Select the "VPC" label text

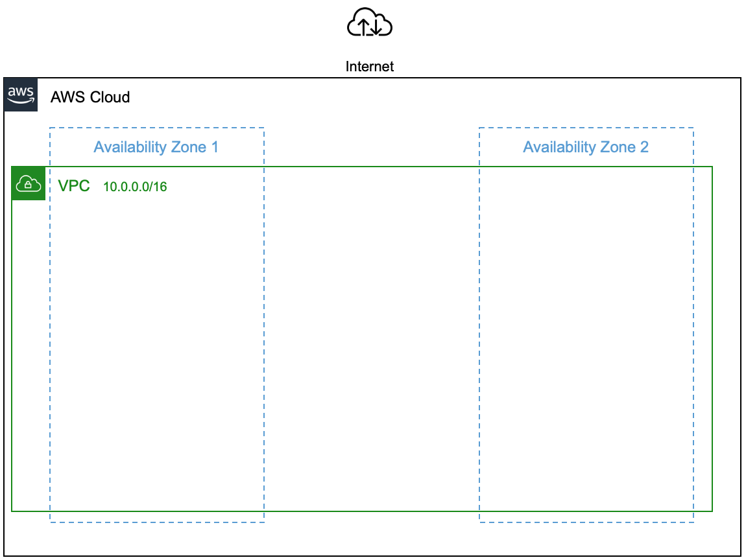point(74,186)
